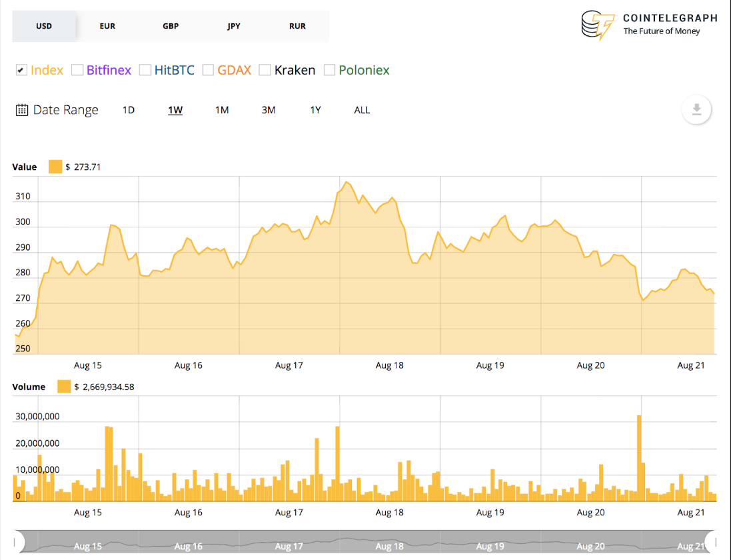Enable the Poloniex checkbox
This screenshot has height=560, width=731.
(x=330, y=70)
